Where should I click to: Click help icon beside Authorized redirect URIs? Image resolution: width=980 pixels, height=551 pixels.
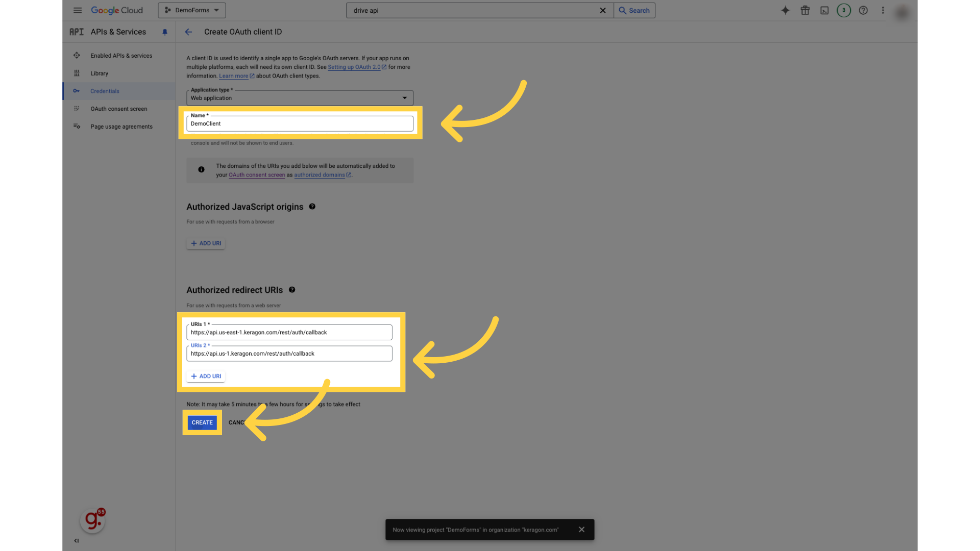click(x=292, y=290)
